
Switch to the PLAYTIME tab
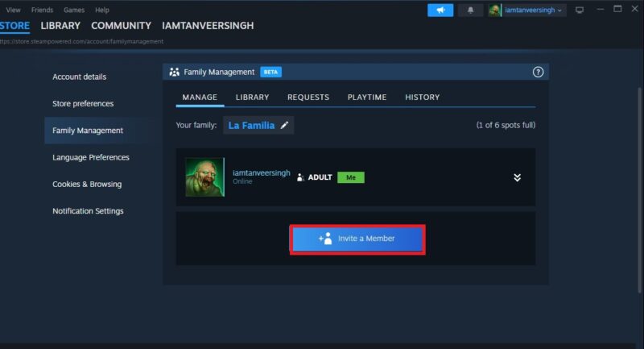pos(367,98)
